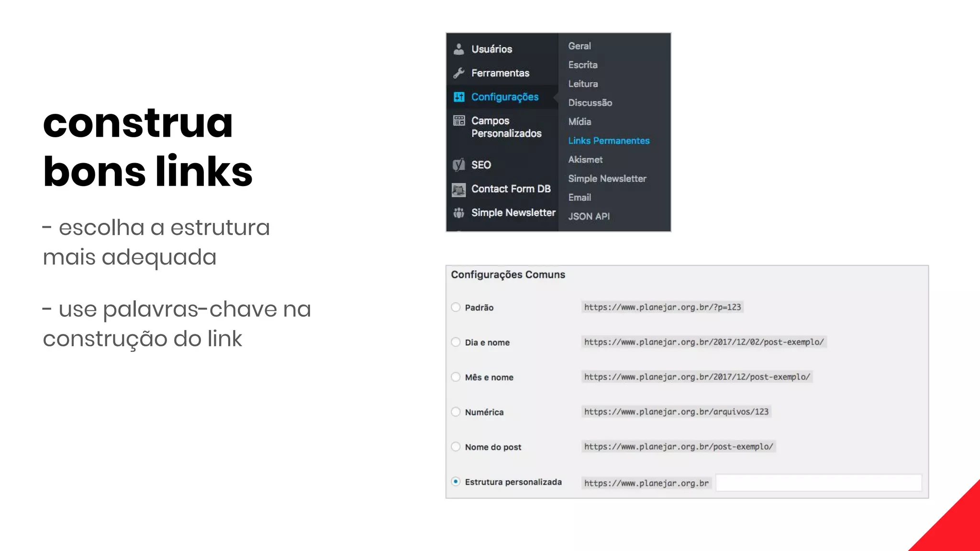The image size is (980, 551).
Task: Select Estrutura personalizada radio button
Action: pos(456,482)
